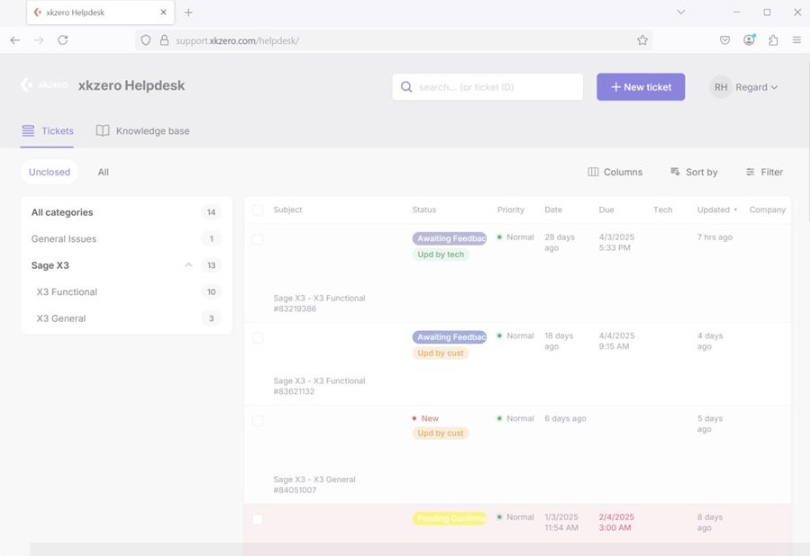Click Upd by cust badge on ticket #83621132
The height and width of the screenshot is (556, 810).
pos(441,353)
